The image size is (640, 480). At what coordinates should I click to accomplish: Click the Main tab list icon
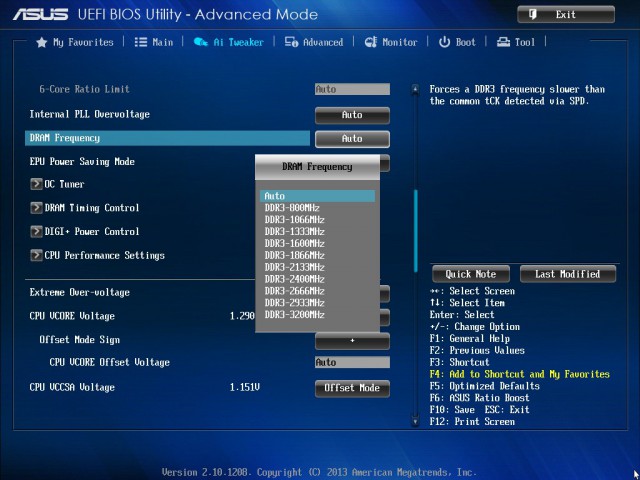[x=141, y=42]
